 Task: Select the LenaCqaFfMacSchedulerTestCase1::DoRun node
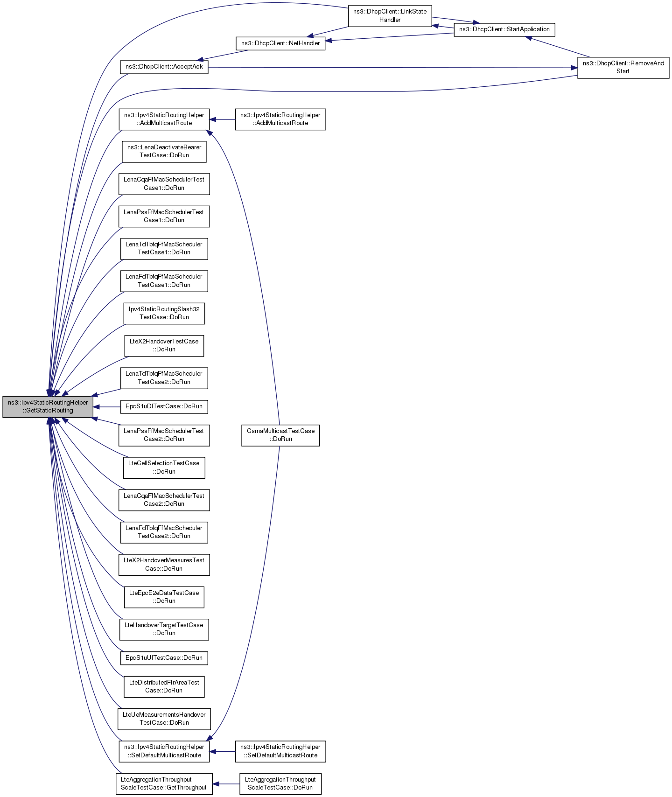(164, 184)
